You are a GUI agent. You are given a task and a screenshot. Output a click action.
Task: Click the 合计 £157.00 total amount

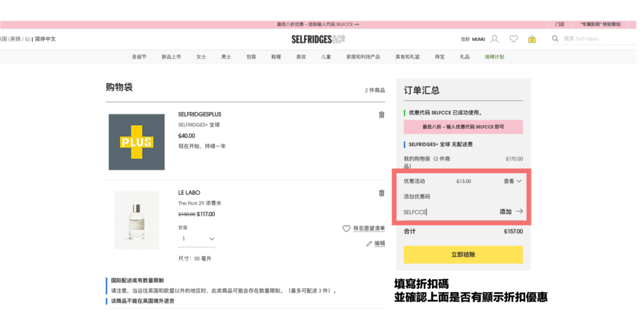point(513,232)
